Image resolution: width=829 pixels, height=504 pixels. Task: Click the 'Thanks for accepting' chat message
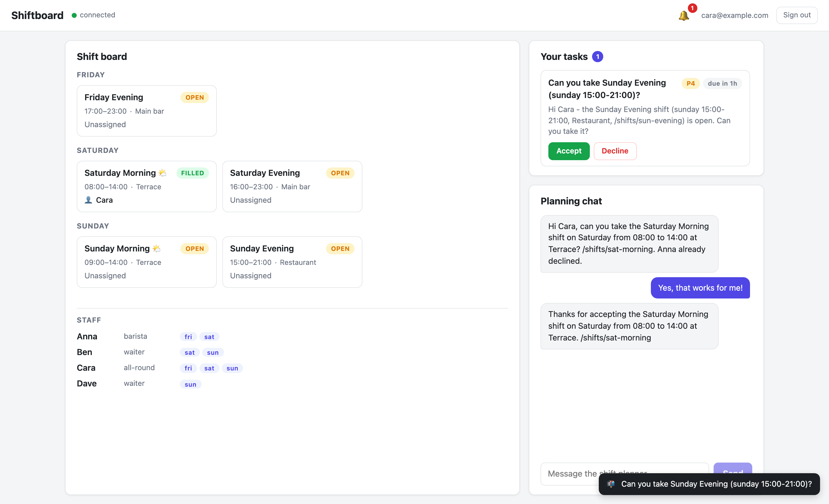coord(629,326)
